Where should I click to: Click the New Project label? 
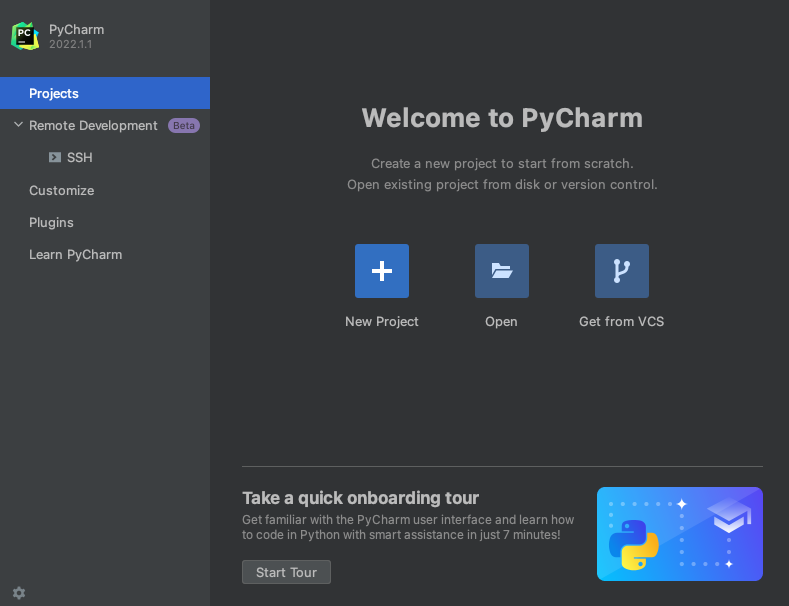point(382,322)
